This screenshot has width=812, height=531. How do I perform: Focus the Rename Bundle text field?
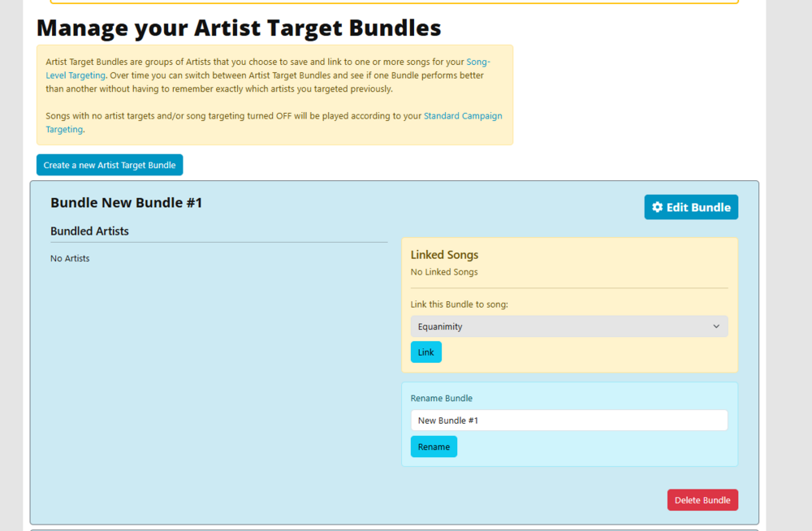569,420
